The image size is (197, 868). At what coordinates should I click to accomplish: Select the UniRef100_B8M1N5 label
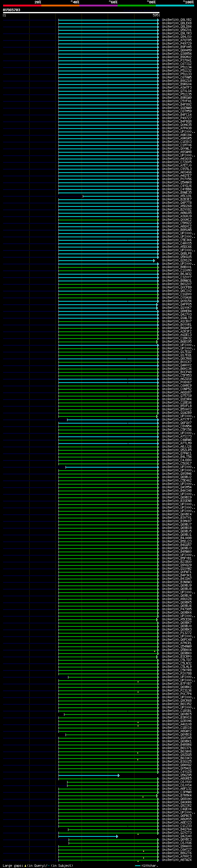click(x=176, y=230)
